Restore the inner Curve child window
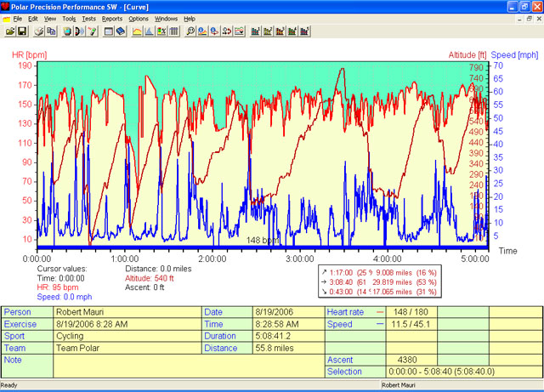 [x=529, y=19]
